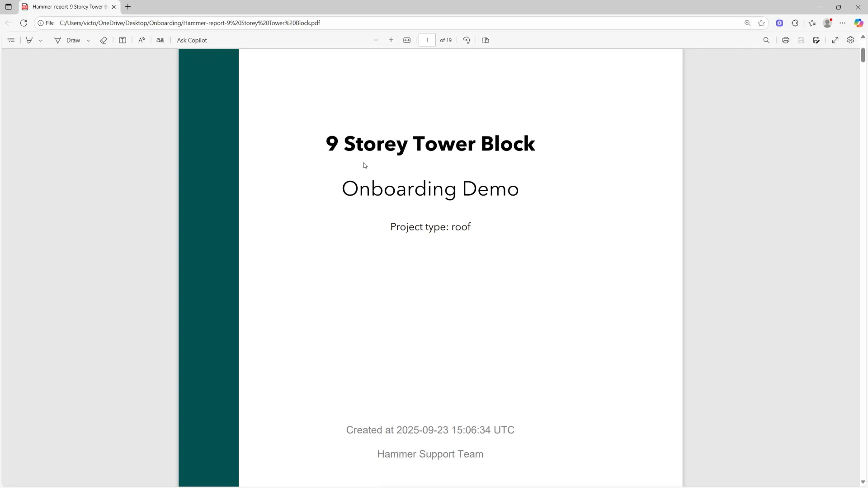
Task: Open a new browser tab
Action: click(x=128, y=7)
